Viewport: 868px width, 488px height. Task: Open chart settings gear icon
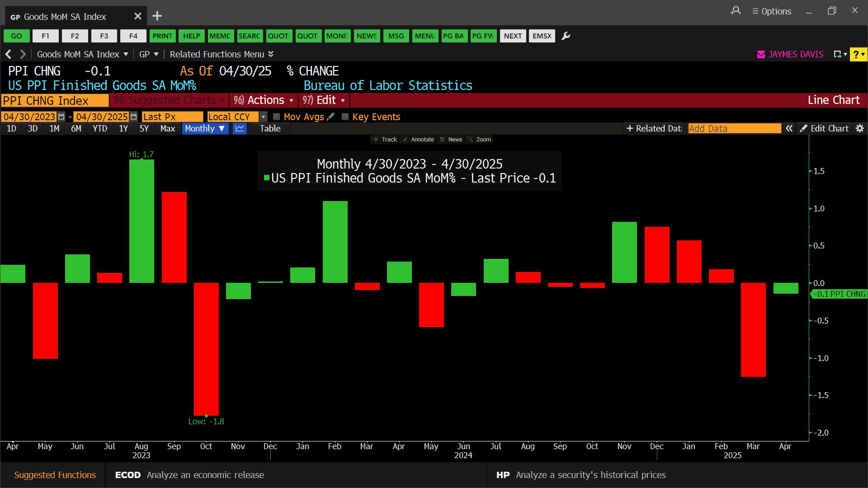pyautogui.click(x=860, y=129)
